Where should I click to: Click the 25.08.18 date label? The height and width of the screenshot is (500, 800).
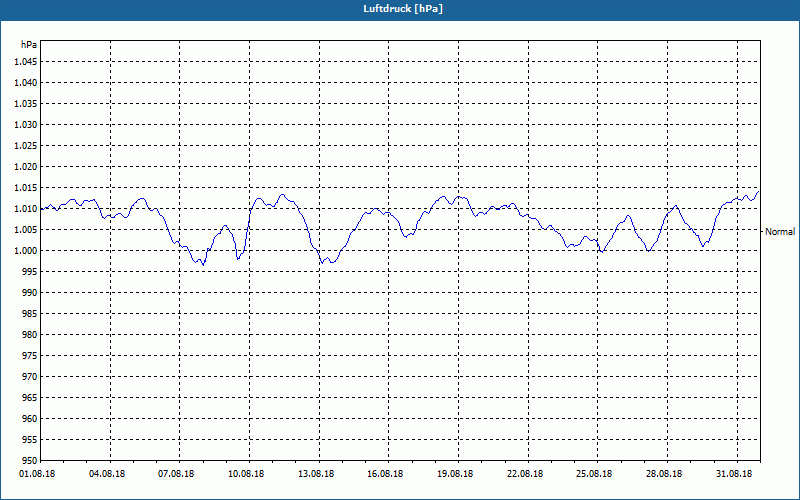click(594, 473)
